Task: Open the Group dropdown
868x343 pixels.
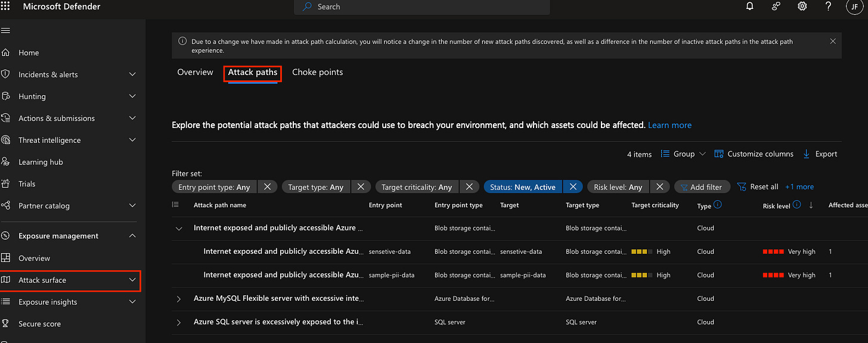Action: click(x=683, y=154)
